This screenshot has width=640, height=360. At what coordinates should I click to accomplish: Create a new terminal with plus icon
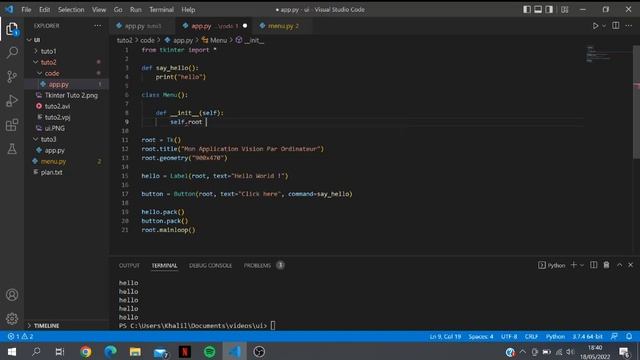click(573, 265)
